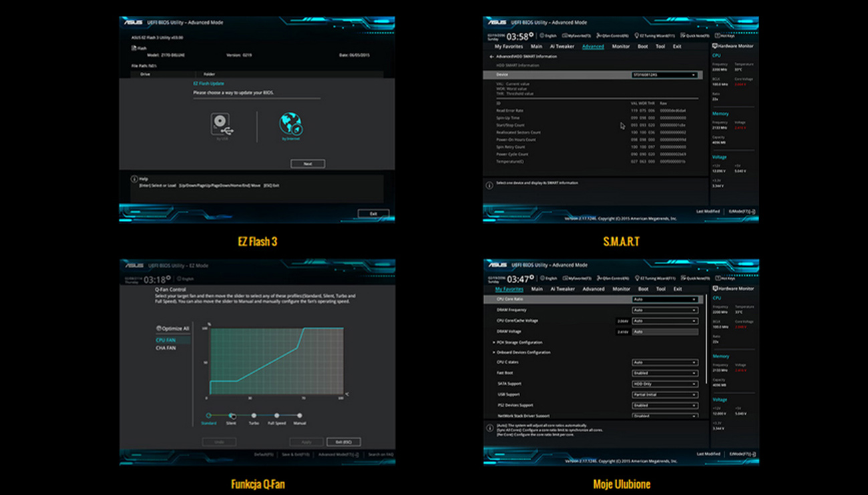Open Fast Boot dropdown

coord(664,373)
